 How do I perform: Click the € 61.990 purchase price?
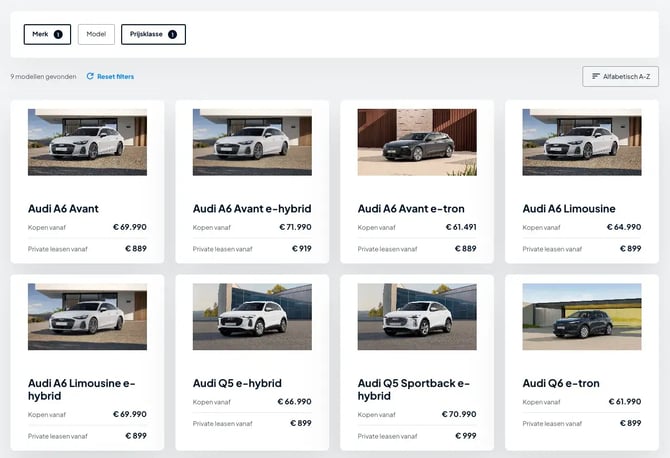(625, 402)
